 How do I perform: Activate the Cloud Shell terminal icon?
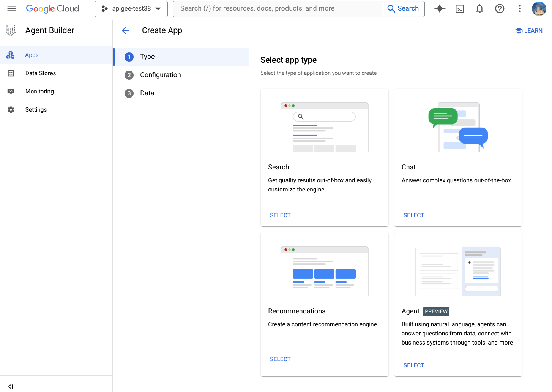tap(460, 9)
